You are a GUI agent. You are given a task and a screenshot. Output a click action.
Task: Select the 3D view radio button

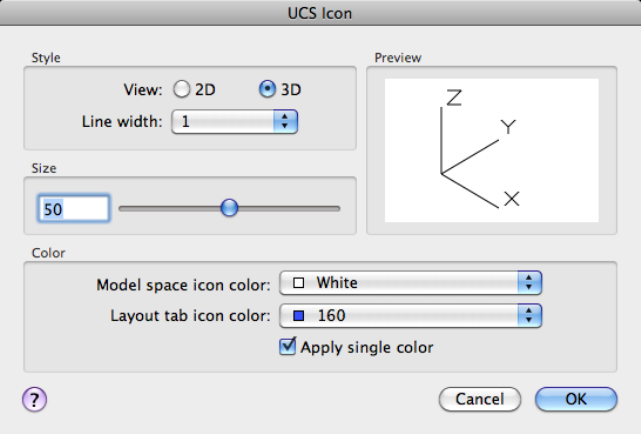point(267,89)
